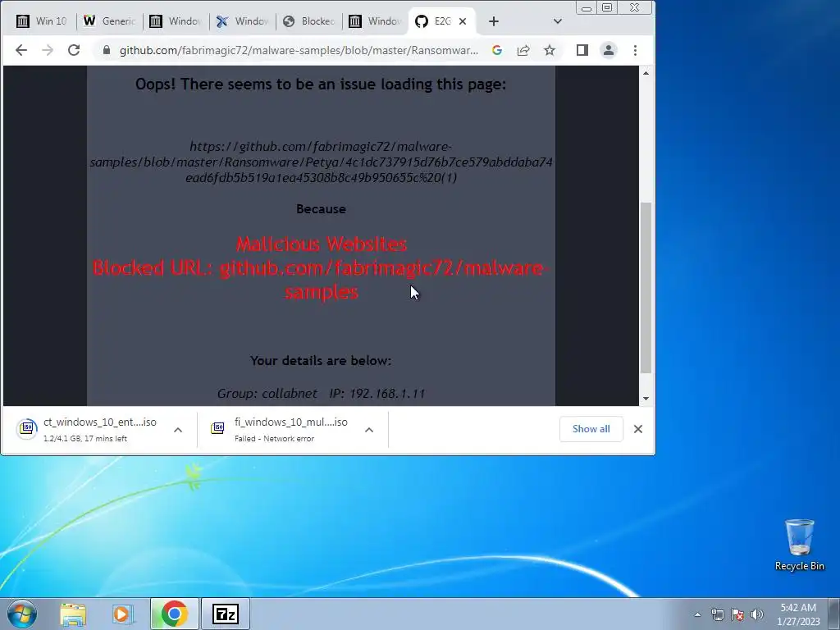Viewport: 840px width, 630px height.
Task: Reload the current GitHub page
Action: (74, 50)
